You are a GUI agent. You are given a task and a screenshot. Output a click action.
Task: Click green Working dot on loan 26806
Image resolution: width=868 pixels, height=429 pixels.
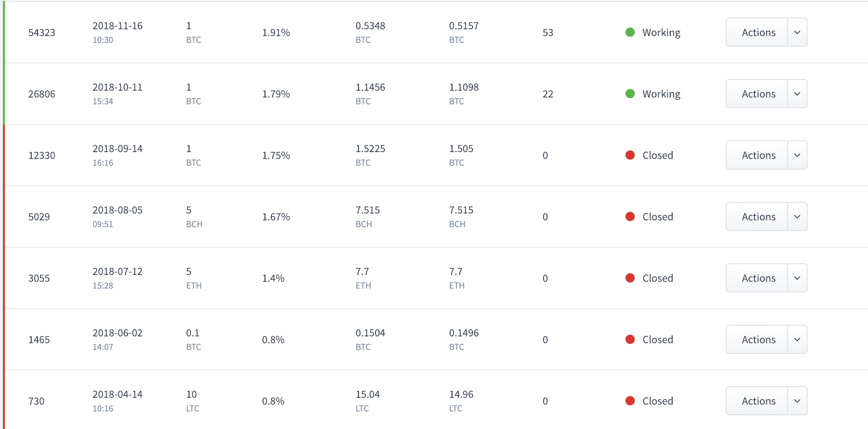coord(630,94)
